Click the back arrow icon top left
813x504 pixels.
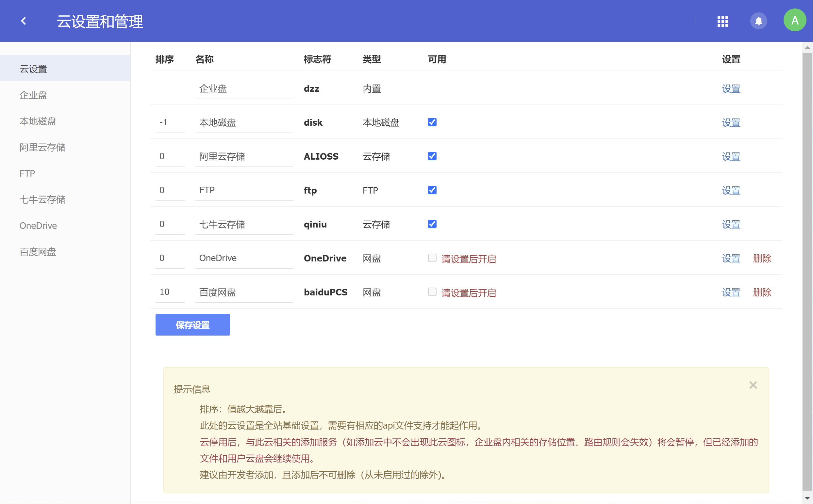24,21
